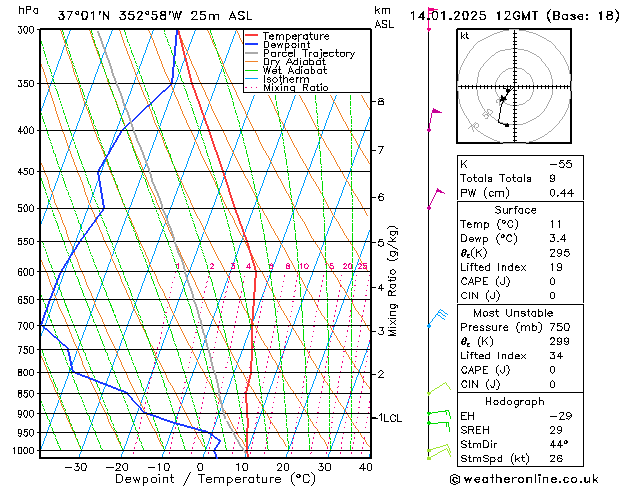This screenshot has width=629, height=486.
Task: Click the Totals Totals value 9
Action: coord(552,178)
